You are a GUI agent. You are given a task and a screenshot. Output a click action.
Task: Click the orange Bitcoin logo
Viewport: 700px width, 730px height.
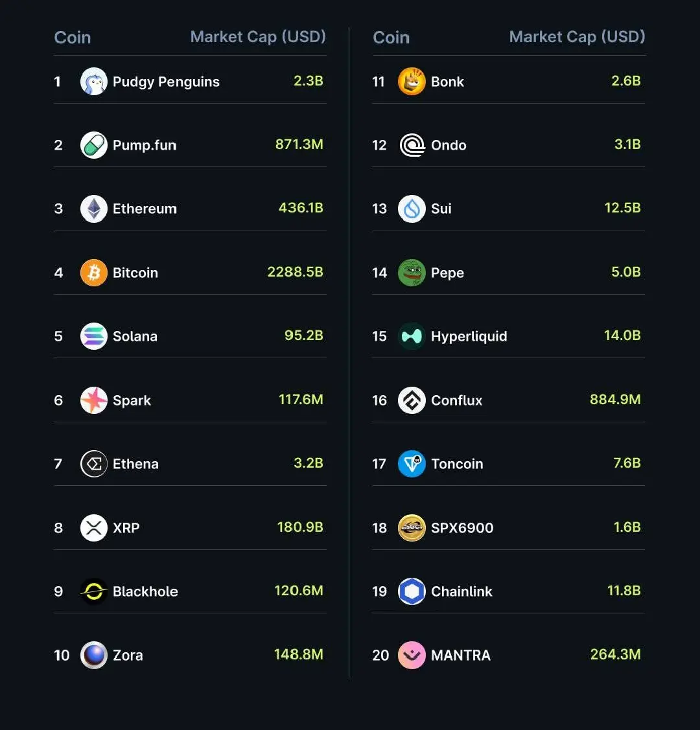[93, 272]
